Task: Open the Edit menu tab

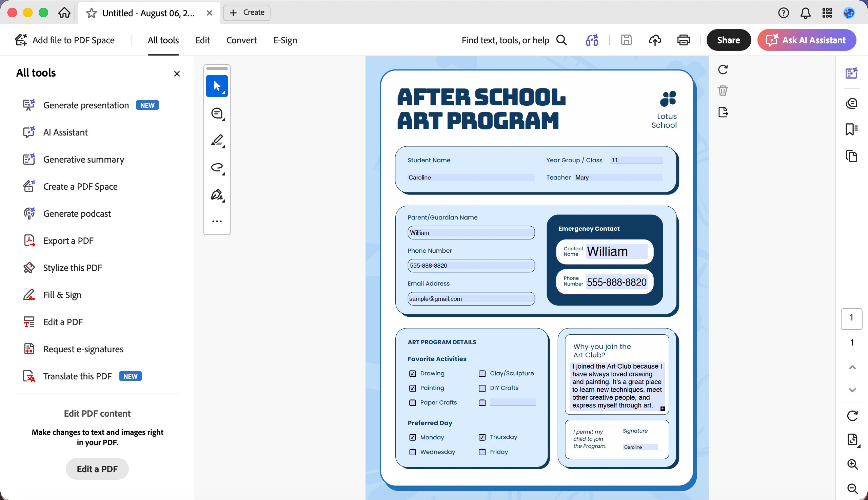Action: tap(202, 40)
